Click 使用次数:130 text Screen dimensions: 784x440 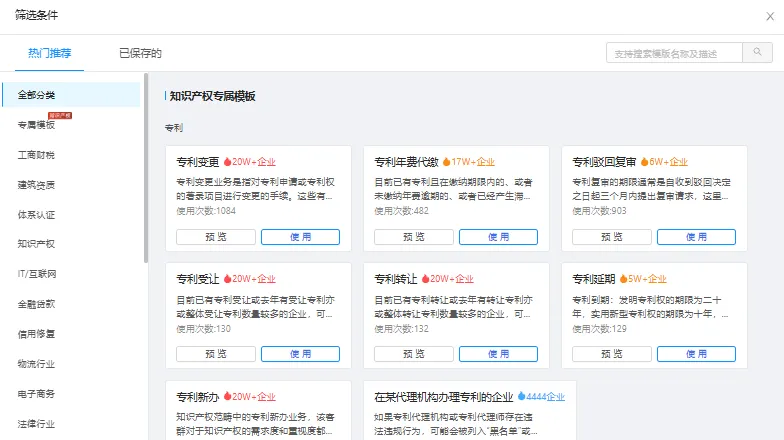pyautogui.click(x=204, y=329)
